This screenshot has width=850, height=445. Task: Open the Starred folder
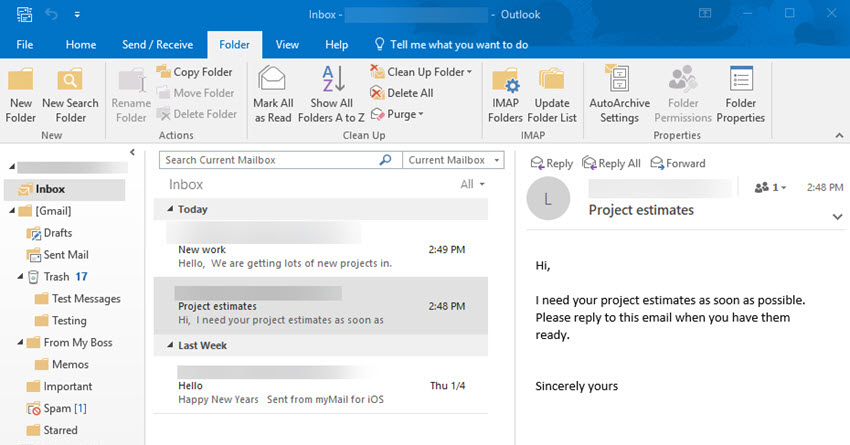click(x=52, y=430)
